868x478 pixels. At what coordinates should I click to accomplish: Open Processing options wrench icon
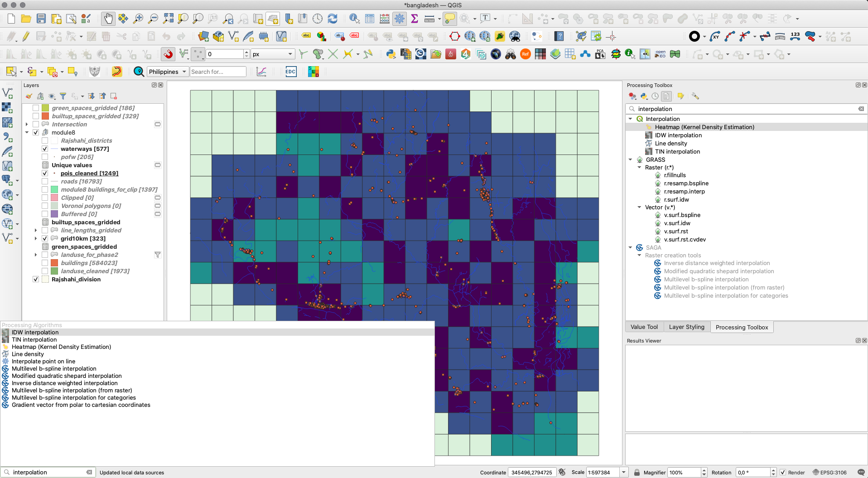[695, 96]
